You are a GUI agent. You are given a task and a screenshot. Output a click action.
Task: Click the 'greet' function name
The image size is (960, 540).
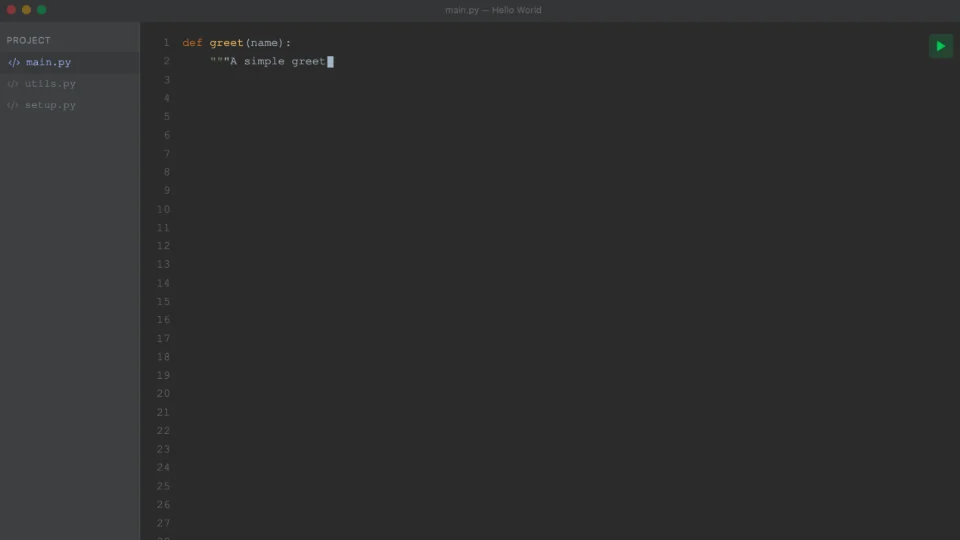point(226,43)
